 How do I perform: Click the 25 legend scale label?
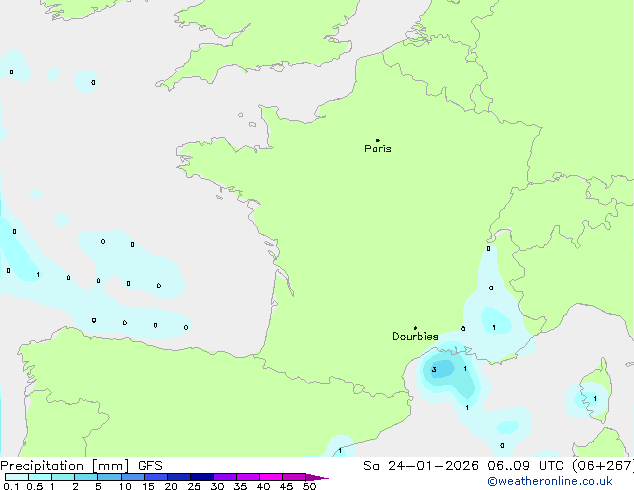(194, 486)
